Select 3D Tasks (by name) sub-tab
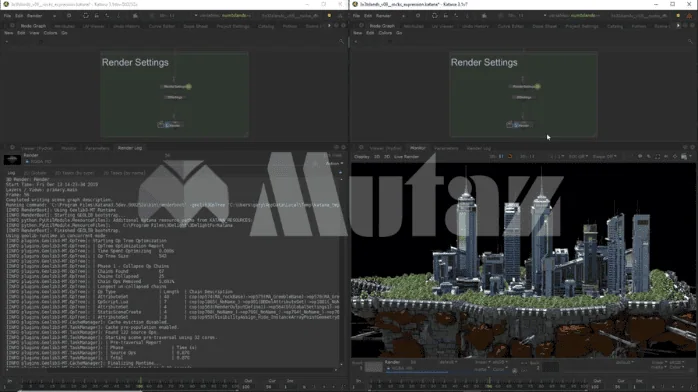This screenshot has height=392, width=698. (124, 173)
